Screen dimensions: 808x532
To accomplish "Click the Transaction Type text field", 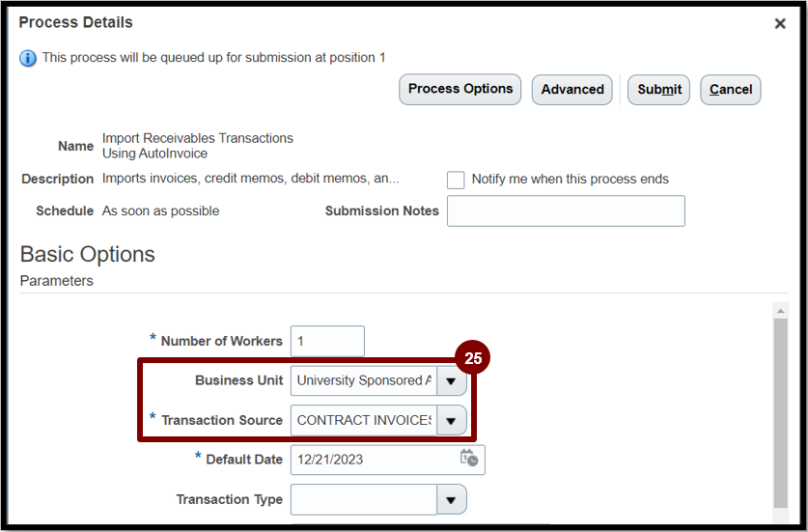I will click(364, 499).
